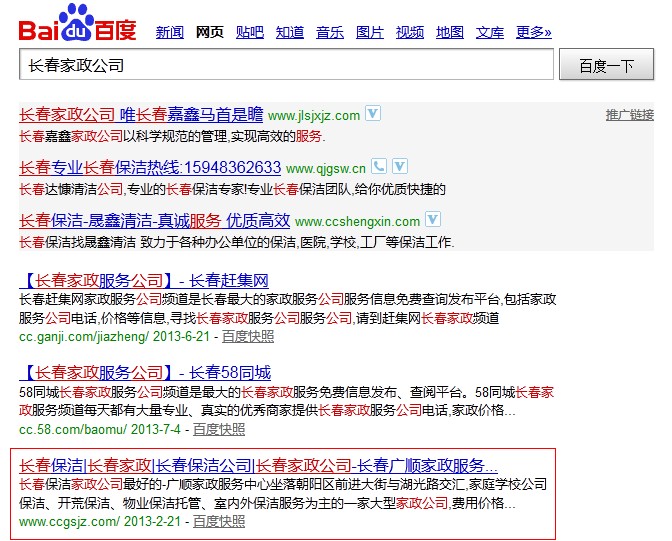Click the URL text www.qjgsw.cn
The height and width of the screenshot is (541, 672).
(326, 169)
